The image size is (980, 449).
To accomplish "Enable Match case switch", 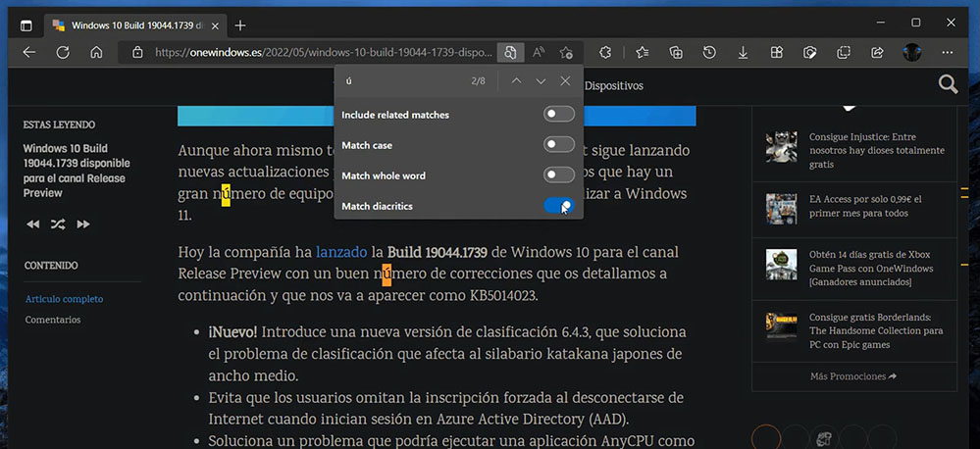I will [559, 145].
